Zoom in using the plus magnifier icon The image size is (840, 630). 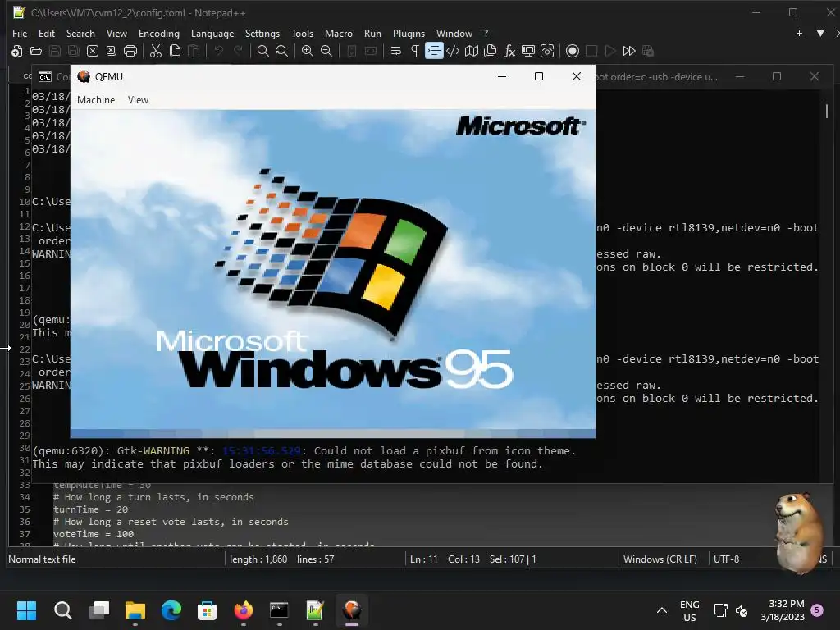(307, 51)
